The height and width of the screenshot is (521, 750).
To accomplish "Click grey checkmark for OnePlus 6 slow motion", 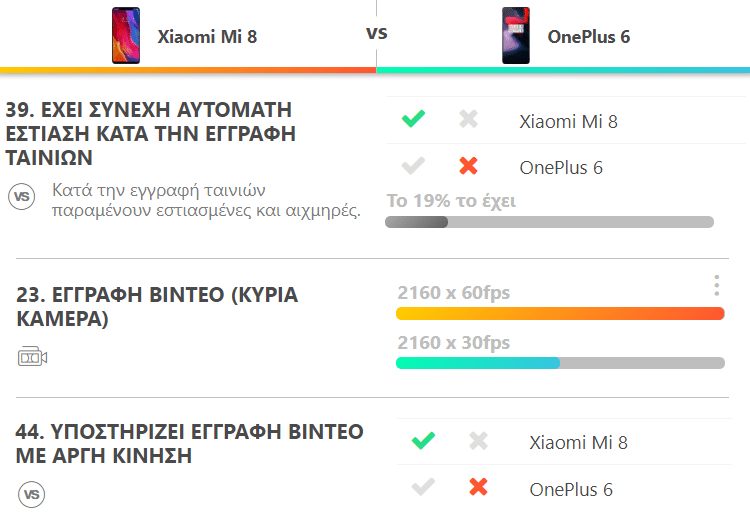I will (423, 487).
